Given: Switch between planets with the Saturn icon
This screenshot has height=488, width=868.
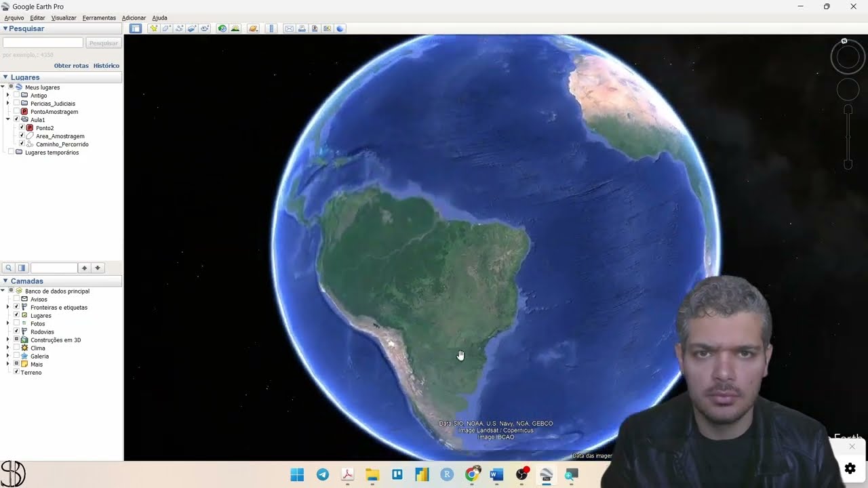Looking at the screenshot, I should (253, 28).
